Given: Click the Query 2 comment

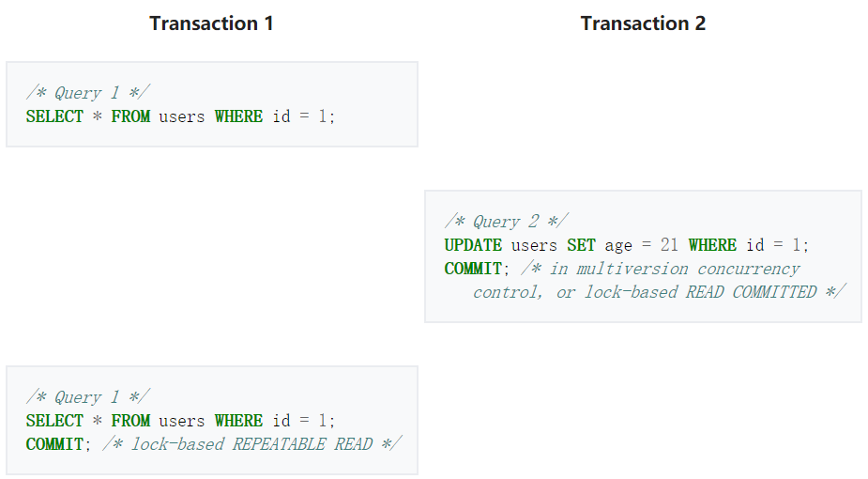Looking at the screenshot, I should pyautogui.click(x=506, y=222).
